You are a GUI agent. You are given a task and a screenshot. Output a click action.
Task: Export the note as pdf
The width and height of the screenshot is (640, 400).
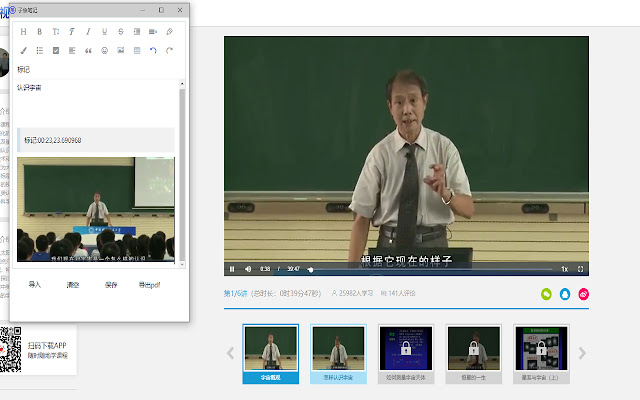pyautogui.click(x=149, y=284)
